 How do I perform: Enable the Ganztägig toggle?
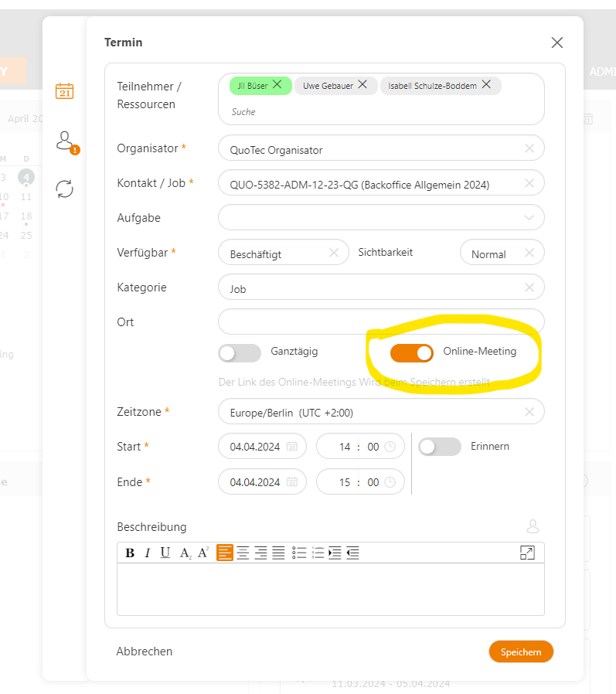[x=240, y=353]
